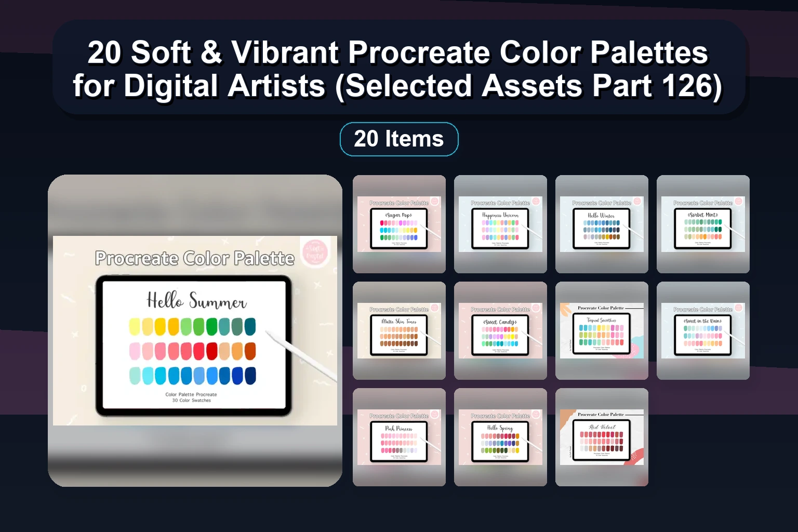Select the Sugar Pop palette thumbnail
Image resolution: width=798 pixels, height=532 pixels.
tap(399, 224)
